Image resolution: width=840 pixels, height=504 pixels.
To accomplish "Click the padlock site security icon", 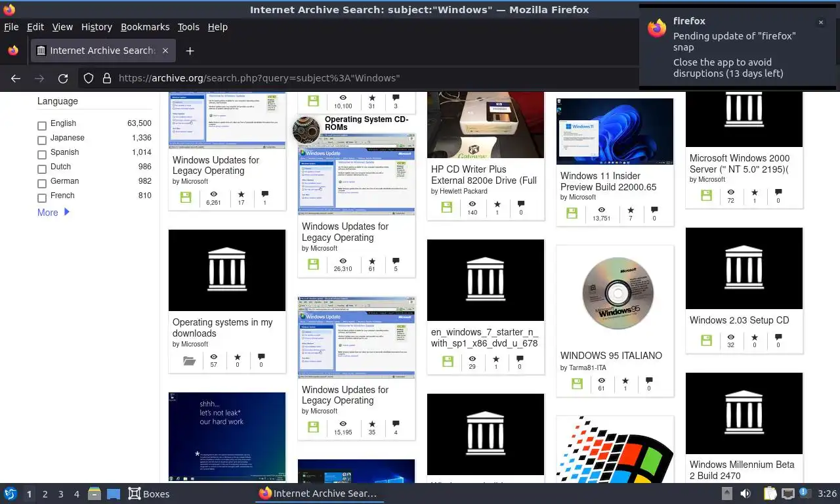I will tap(107, 78).
